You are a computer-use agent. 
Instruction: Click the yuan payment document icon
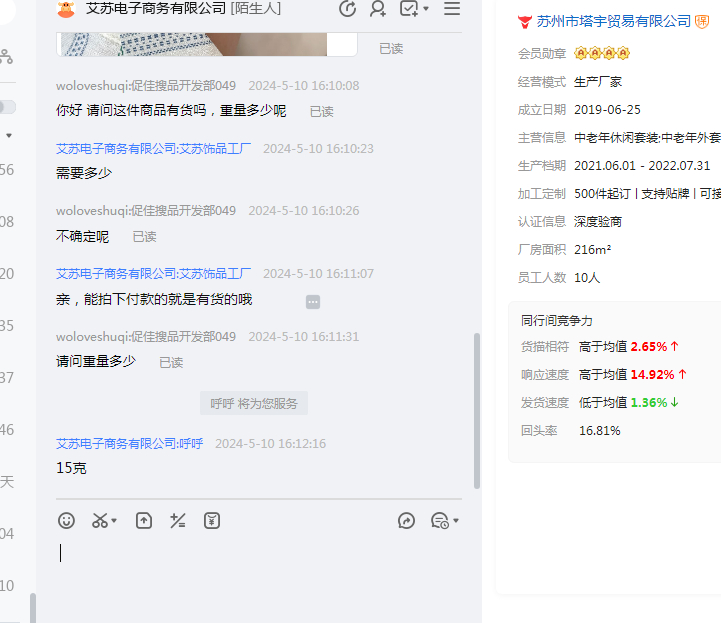(x=212, y=520)
